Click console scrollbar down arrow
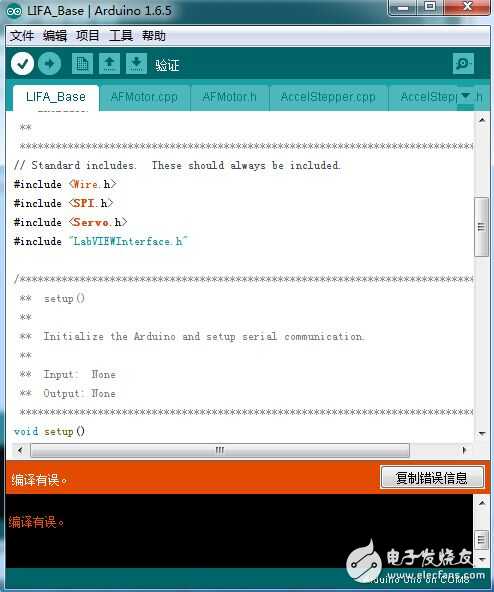Viewport: 494px width, 592px height. pos(482,560)
